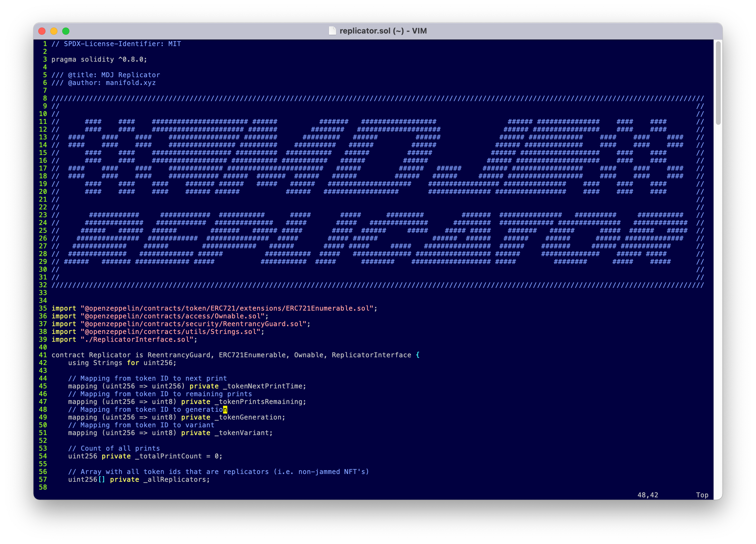
Task: Place cursor on ERC721Enumerable.sol import path
Action: [228, 308]
